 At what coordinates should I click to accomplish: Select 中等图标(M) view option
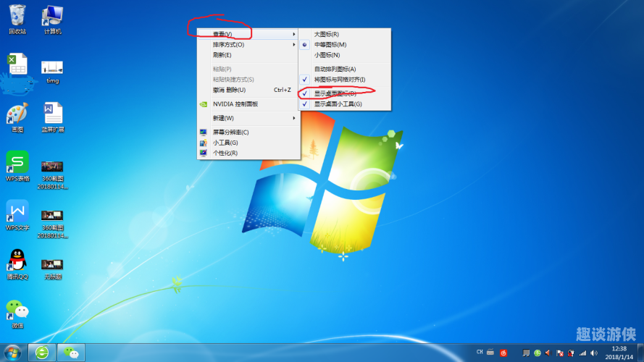coord(345,44)
